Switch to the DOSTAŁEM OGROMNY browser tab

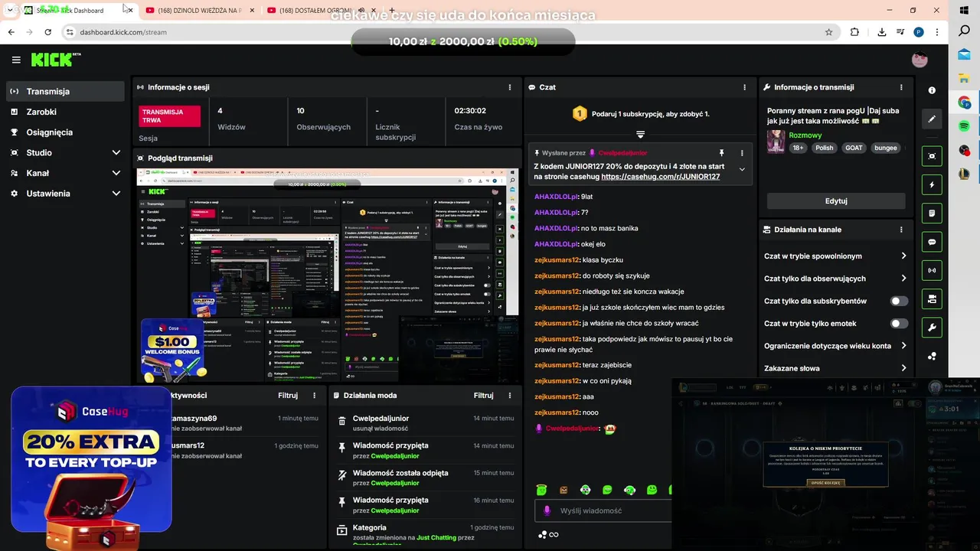pos(316,10)
